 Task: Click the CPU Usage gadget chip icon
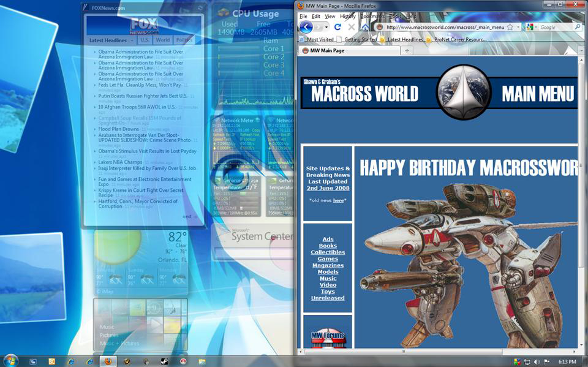click(x=224, y=13)
